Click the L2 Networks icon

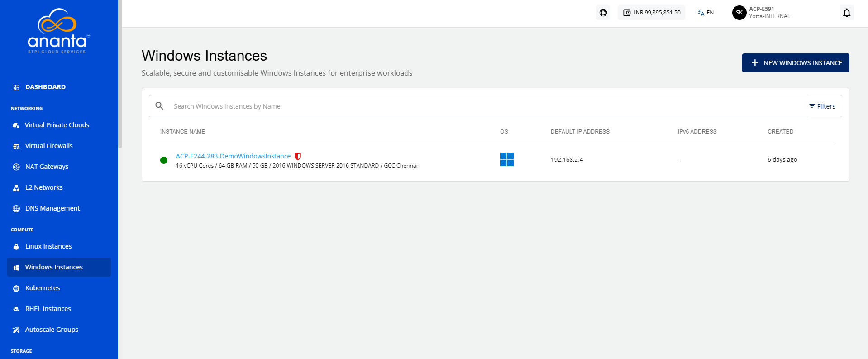pos(16,188)
